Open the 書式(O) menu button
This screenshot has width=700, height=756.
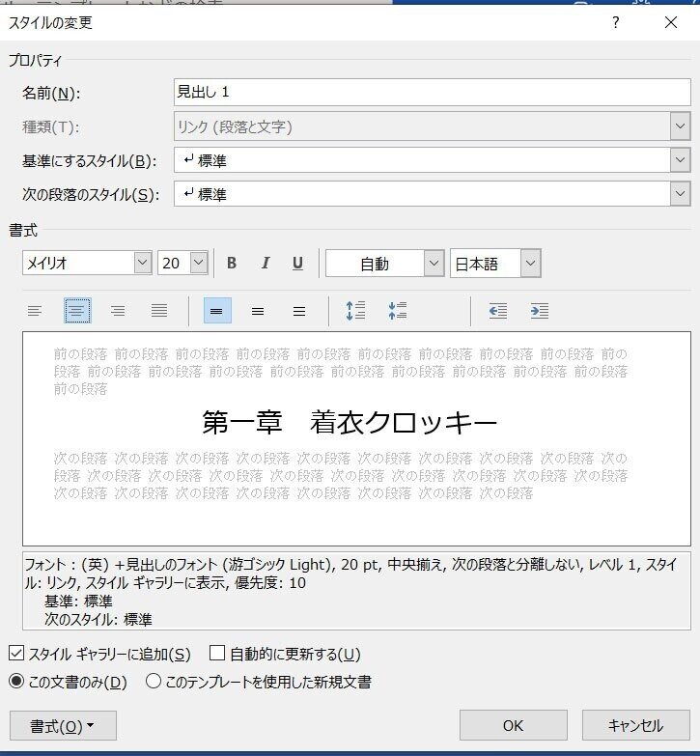[x=63, y=726]
